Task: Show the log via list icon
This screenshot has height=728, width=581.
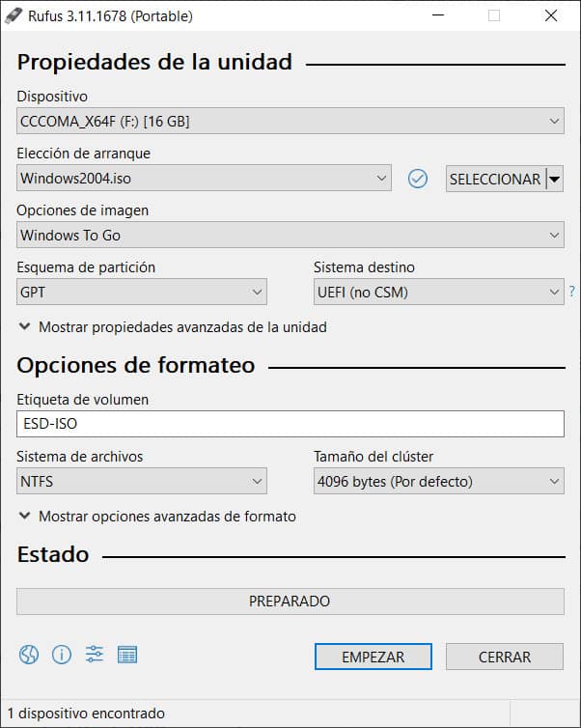Action: [x=127, y=655]
